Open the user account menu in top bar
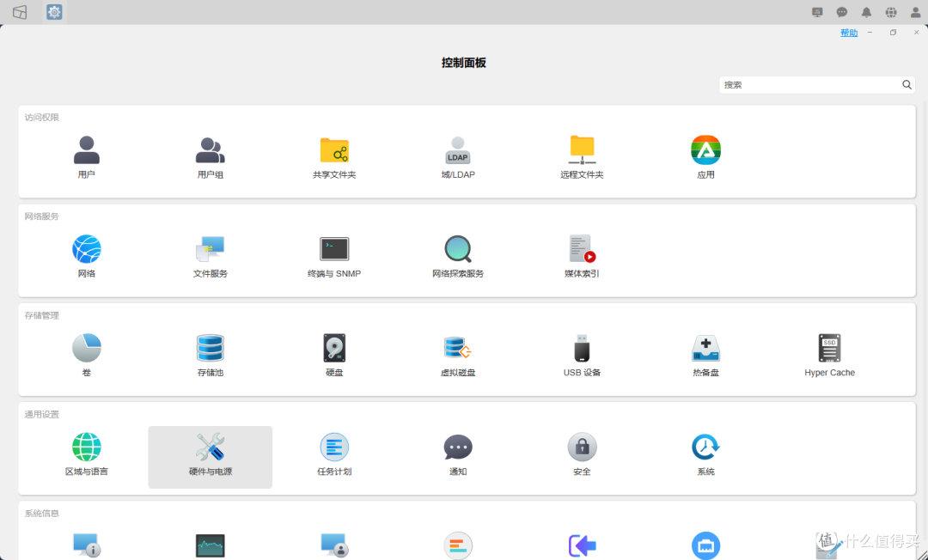Image resolution: width=928 pixels, height=560 pixels. click(916, 12)
